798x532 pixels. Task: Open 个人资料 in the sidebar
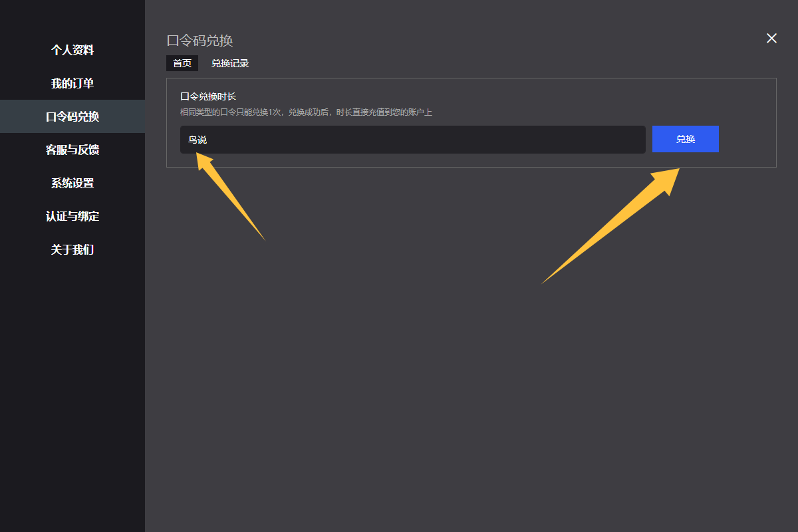pyautogui.click(x=72, y=50)
